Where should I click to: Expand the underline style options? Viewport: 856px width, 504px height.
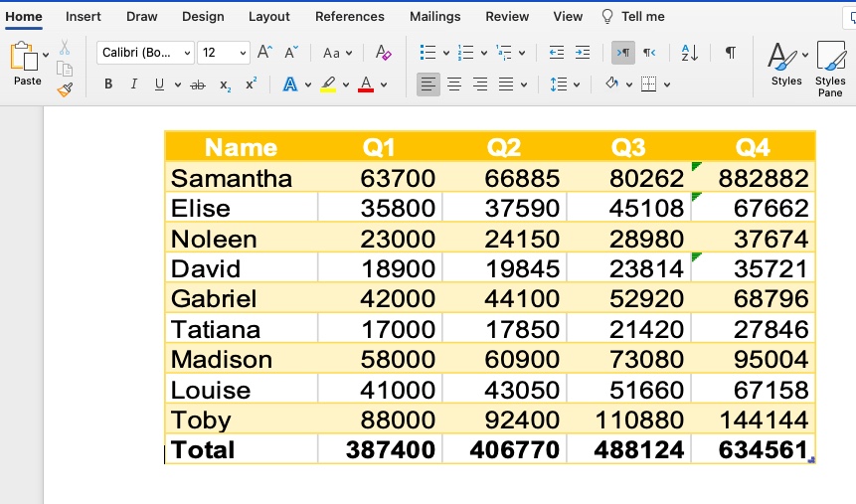tap(178, 84)
